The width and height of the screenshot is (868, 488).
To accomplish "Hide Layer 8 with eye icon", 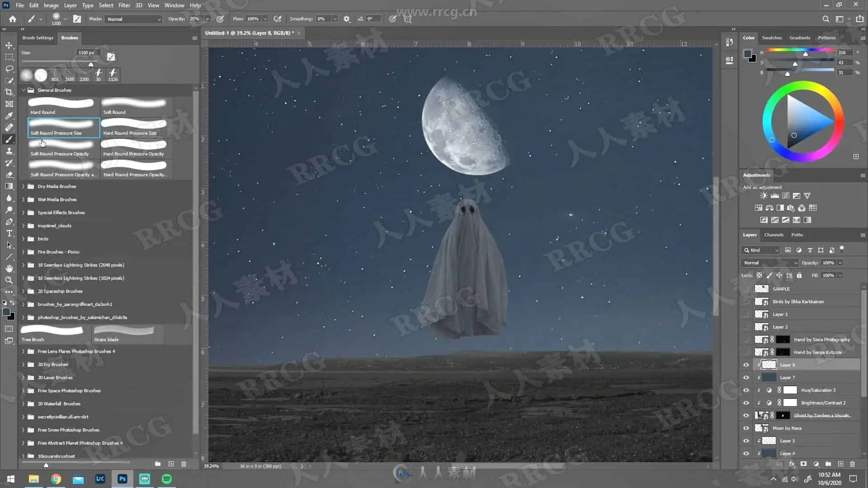I will [746, 365].
